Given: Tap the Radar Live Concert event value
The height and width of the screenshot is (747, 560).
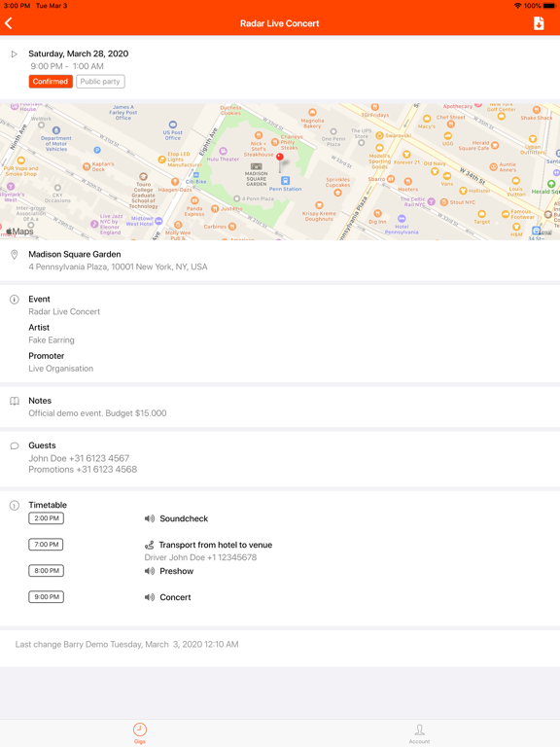Looking at the screenshot, I should tap(64, 312).
